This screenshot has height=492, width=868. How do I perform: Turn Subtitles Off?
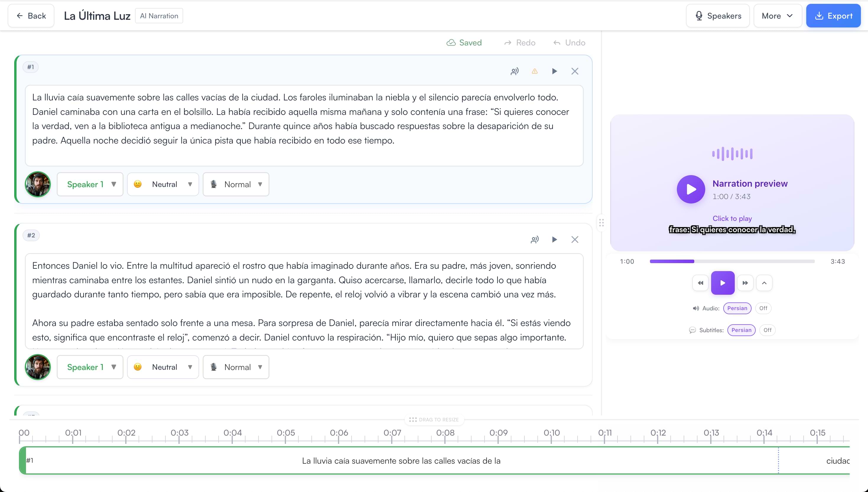(x=767, y=330)
